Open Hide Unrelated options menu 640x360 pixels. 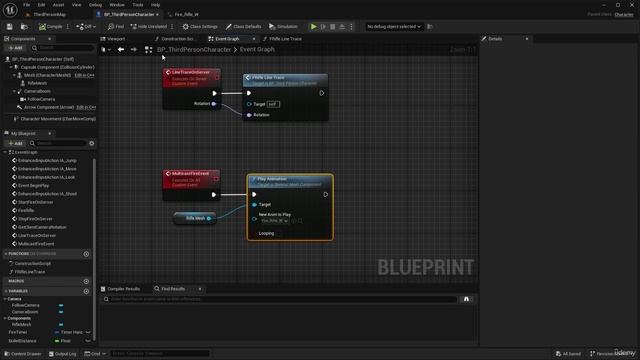[x=172, y=27]
